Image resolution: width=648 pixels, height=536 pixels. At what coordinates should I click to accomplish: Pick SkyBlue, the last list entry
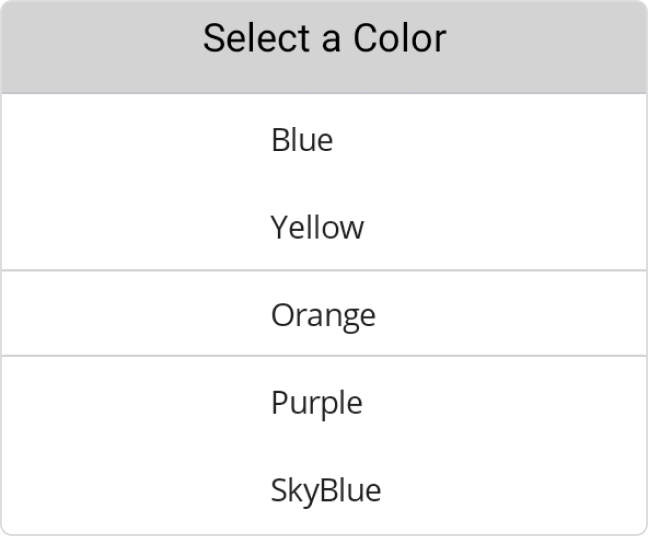(325, 491)
